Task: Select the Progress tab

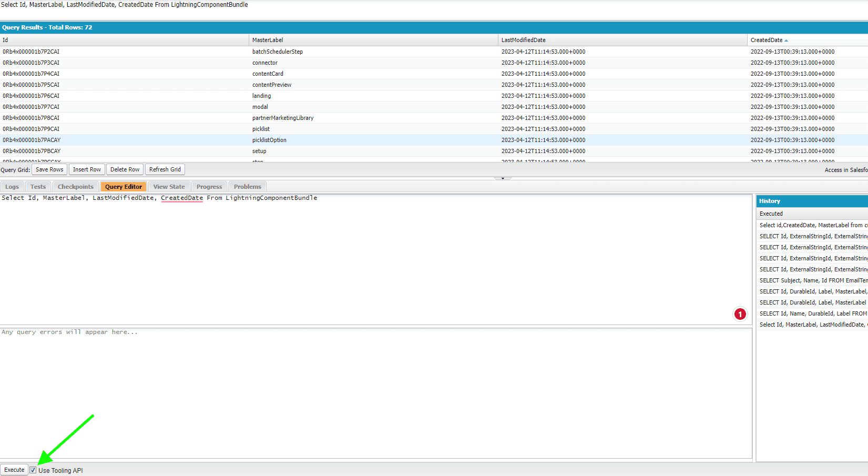Action: 209,186
